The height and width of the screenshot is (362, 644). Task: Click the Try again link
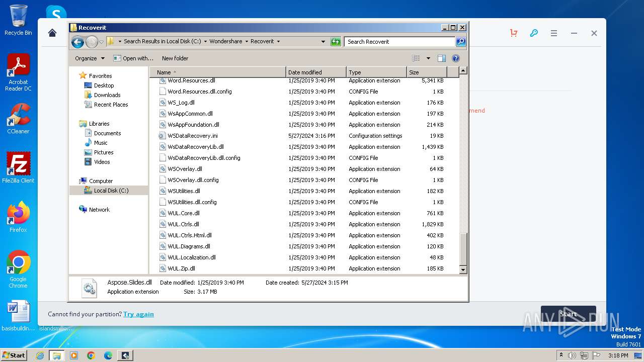point(138,314)
